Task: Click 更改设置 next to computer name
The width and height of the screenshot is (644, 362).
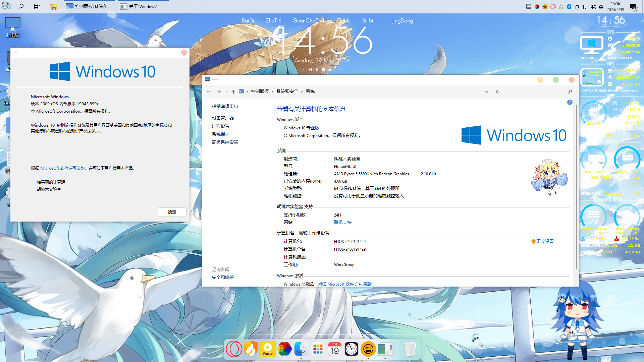Action: pyautogui.click(x=545, y=241)
